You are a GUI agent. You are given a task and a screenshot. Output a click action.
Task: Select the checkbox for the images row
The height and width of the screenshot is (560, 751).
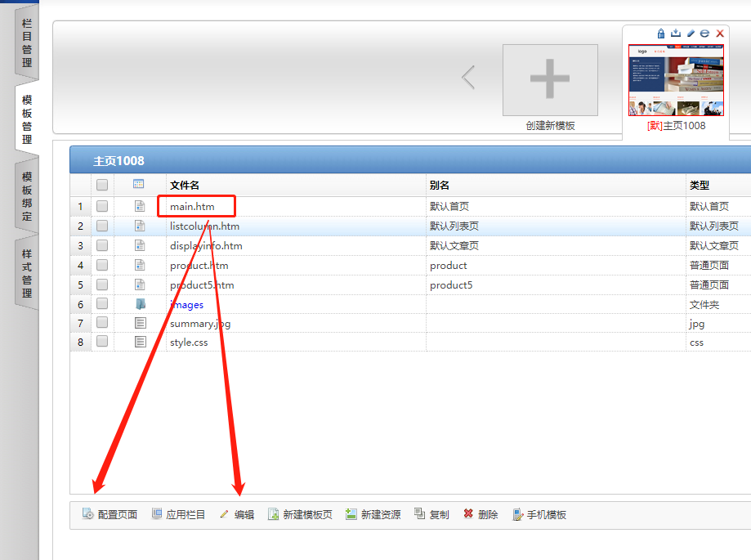pyautogui.click(x=101, y=304)
